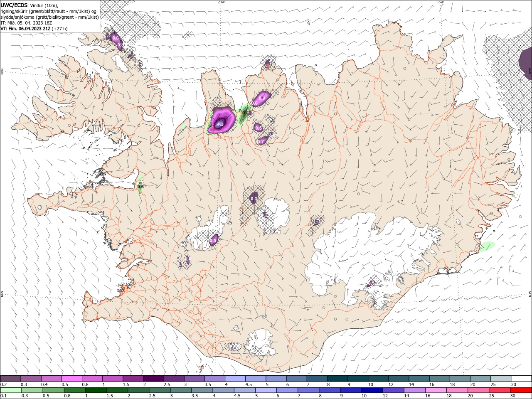
Task: Select the red-pink swatch labeled 25
Action: [500, 390]
